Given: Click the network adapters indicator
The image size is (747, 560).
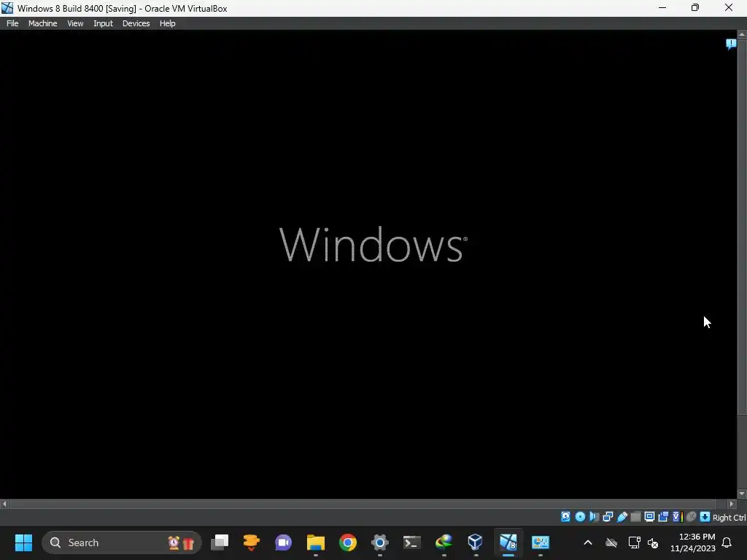Looking at the screenshot, I should pos(608,517).
